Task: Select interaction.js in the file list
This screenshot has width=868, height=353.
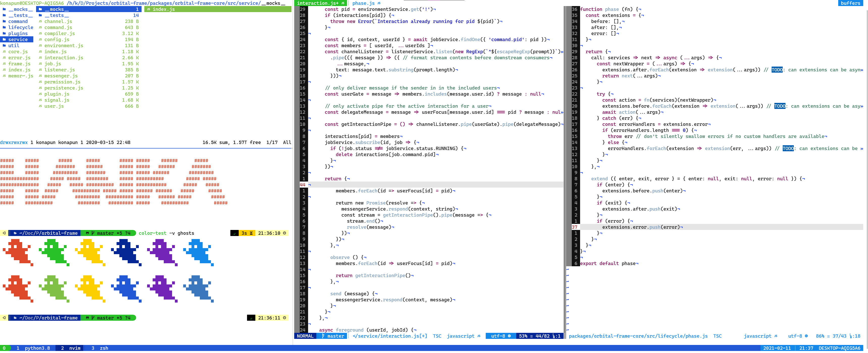Action: pos(63,57)
